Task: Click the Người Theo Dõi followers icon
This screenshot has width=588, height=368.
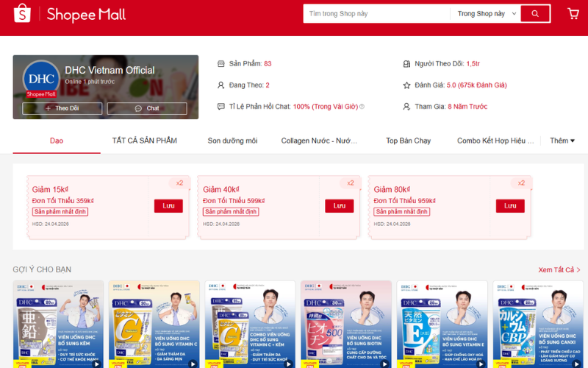Action: [x=406, y=64]
